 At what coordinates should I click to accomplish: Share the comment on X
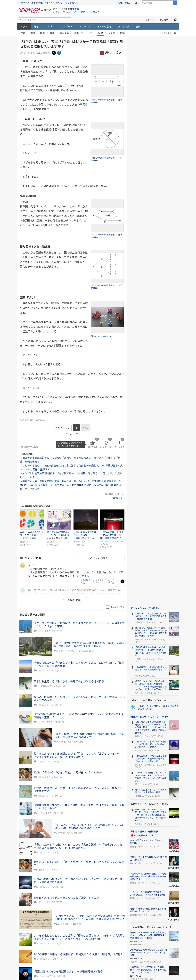click(122, 581)
